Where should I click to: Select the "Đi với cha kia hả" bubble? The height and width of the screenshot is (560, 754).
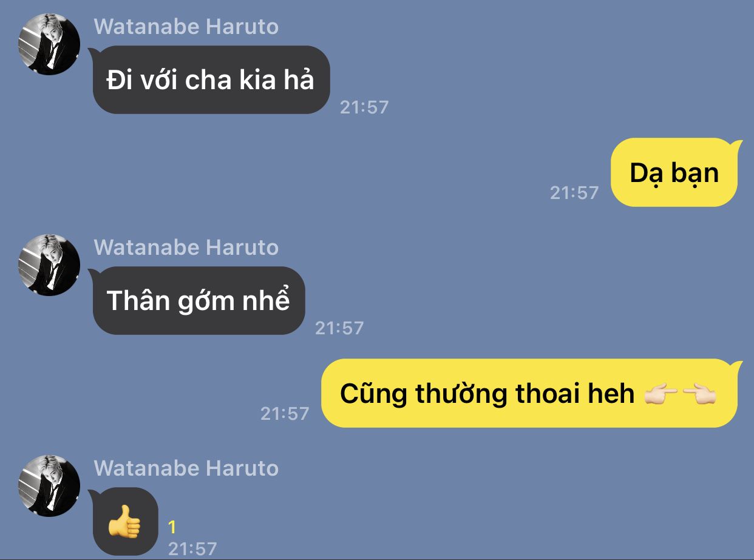pyautogui.click(x=211, y=79)
